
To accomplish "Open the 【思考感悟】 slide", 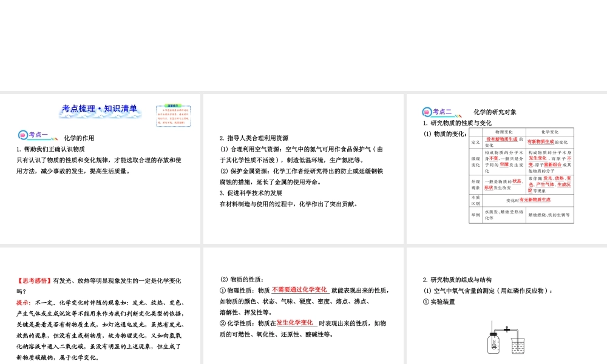I will tap(100, 306).
